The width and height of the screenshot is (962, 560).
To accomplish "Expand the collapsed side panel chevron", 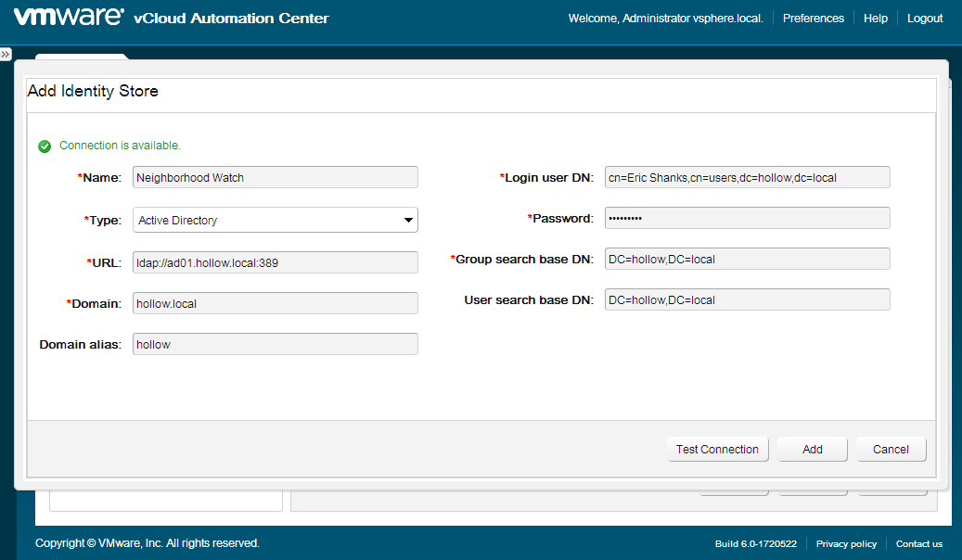I will tap(6, 55).
